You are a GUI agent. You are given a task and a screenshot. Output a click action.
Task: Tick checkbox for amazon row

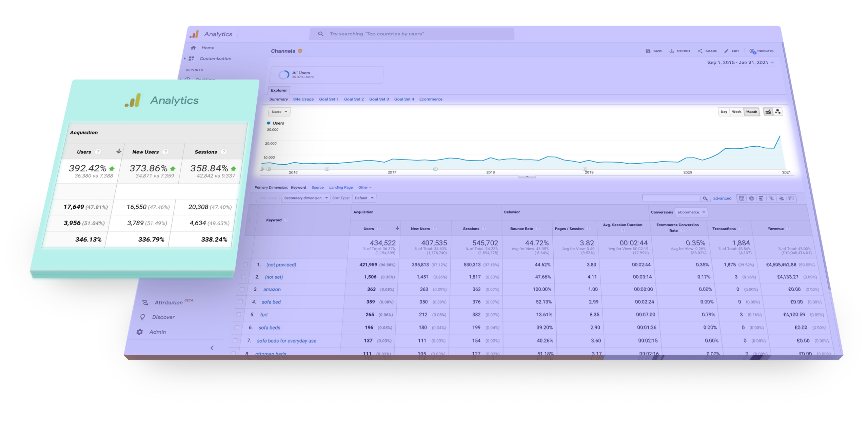[242, 289]
